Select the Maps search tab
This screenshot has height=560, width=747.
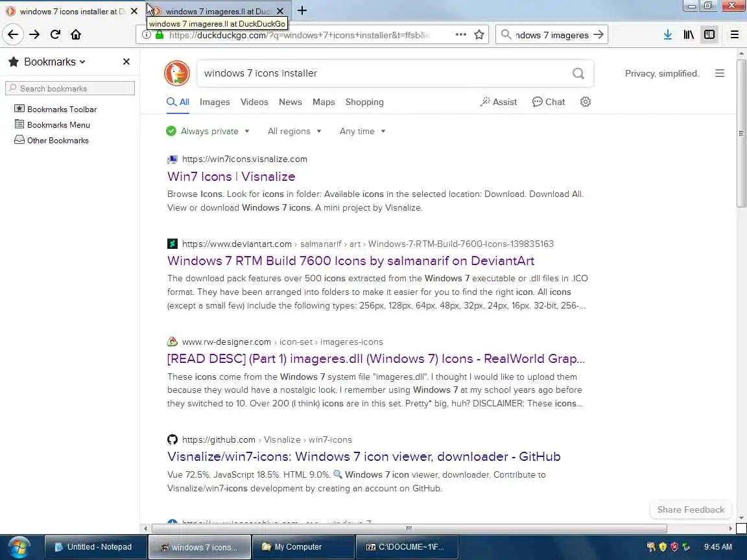tap(324, 102)
